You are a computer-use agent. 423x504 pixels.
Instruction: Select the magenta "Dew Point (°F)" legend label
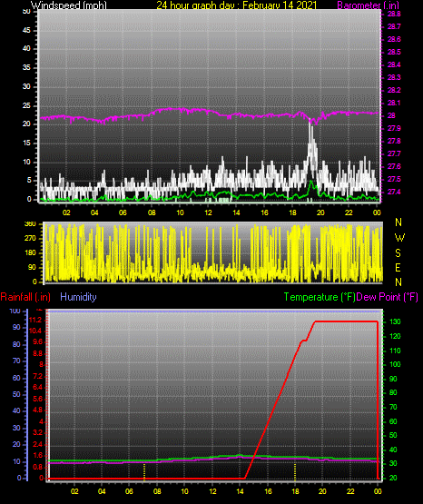point(387,297)
